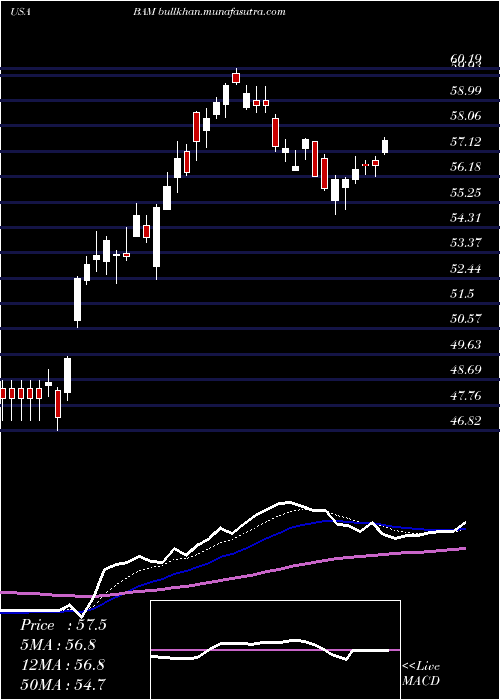Viewport: 500px width, 700px height.
Task: Click the 'USA' label at top left
Action: [20, 12]
